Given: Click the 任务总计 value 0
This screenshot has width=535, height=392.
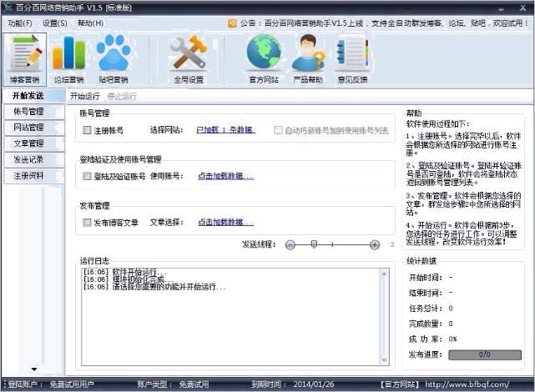Looking at the screenshot, I should [451, 309].
